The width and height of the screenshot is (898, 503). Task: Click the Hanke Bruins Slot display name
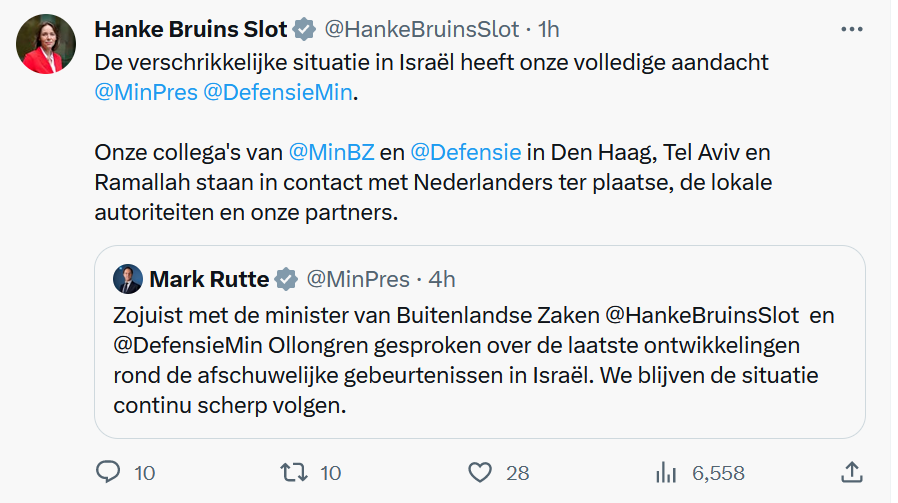[191, 29]
